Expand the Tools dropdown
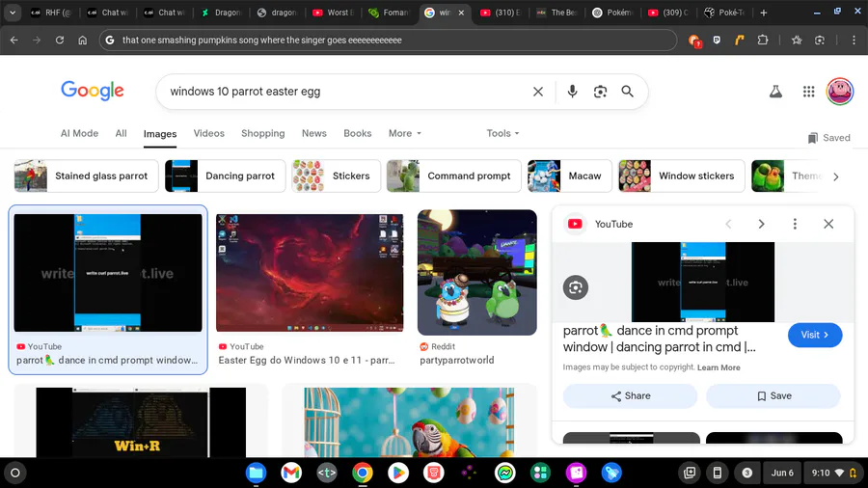 [x=502, y=133]
